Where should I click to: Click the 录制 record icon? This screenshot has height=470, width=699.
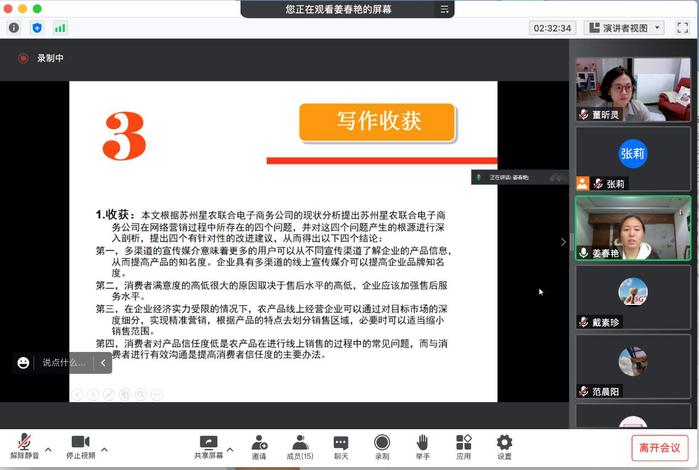pos(382,444)
